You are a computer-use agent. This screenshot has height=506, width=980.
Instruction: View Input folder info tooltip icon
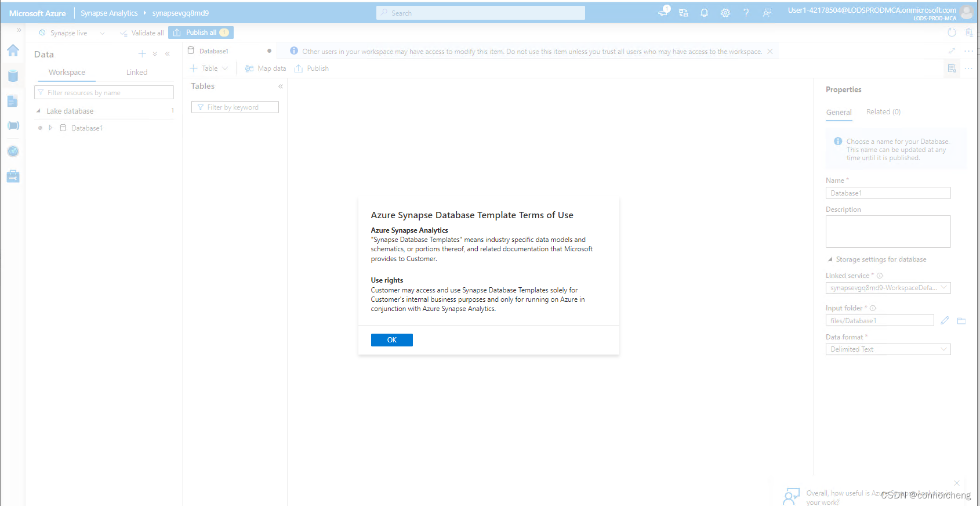pos(873,308)
